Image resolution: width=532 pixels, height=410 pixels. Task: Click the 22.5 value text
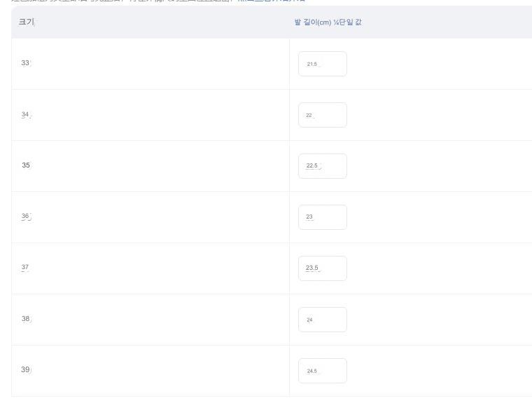tap(312, 166)
